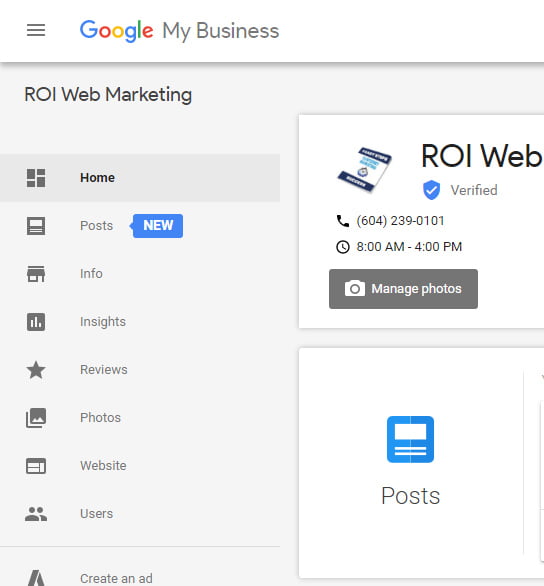Viewport: 544px width, 586px height.
Task: Click the Users people icon
Action: (x=36, y=514)
